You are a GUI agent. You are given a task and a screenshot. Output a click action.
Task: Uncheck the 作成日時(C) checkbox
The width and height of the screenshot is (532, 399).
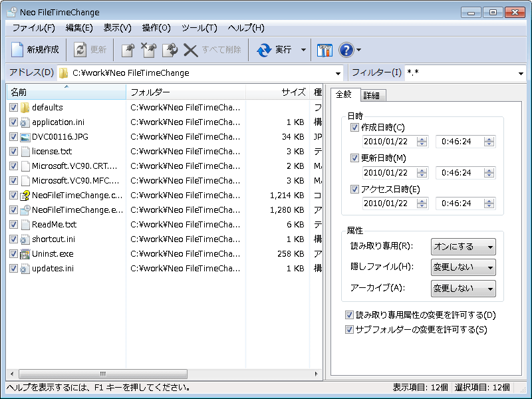tap(354, 128)
